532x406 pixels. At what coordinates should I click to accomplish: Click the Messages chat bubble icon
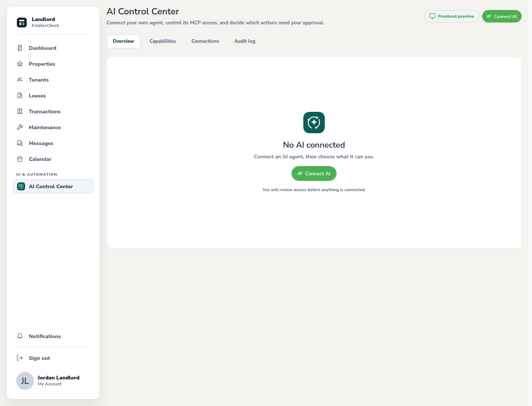click(x=20, y=143)
